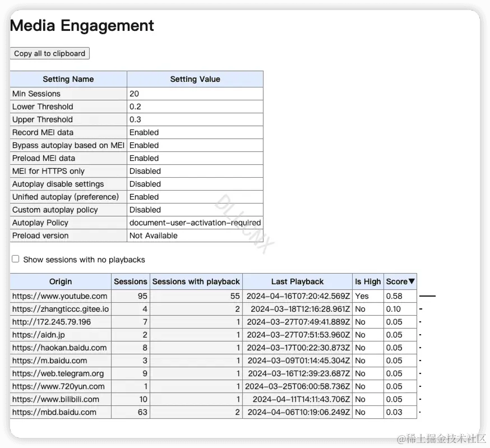Click last playback 2024-04-16T07:20:42.569Z
The width and height of the screenshot is (490, 448).
298,296
